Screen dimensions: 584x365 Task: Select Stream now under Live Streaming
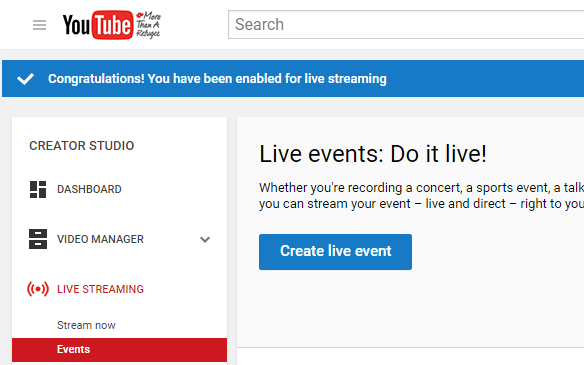point(86,325)
